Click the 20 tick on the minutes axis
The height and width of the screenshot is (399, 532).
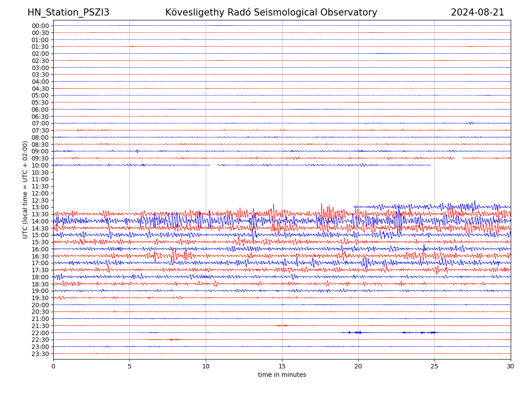(x=358, y=366)
